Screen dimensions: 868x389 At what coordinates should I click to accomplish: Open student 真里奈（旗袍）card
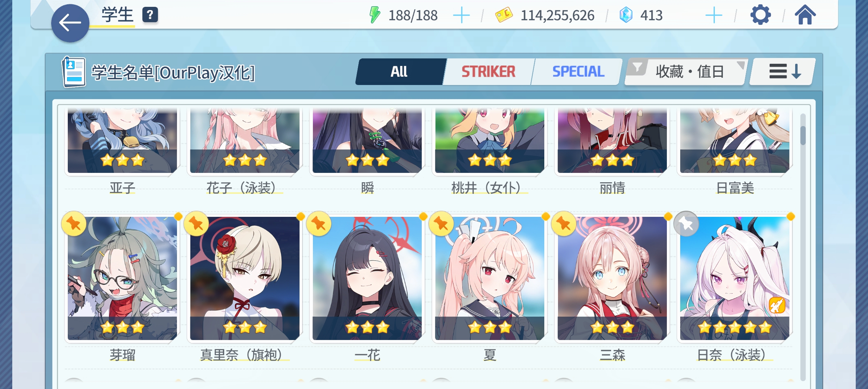pos(245,278)
